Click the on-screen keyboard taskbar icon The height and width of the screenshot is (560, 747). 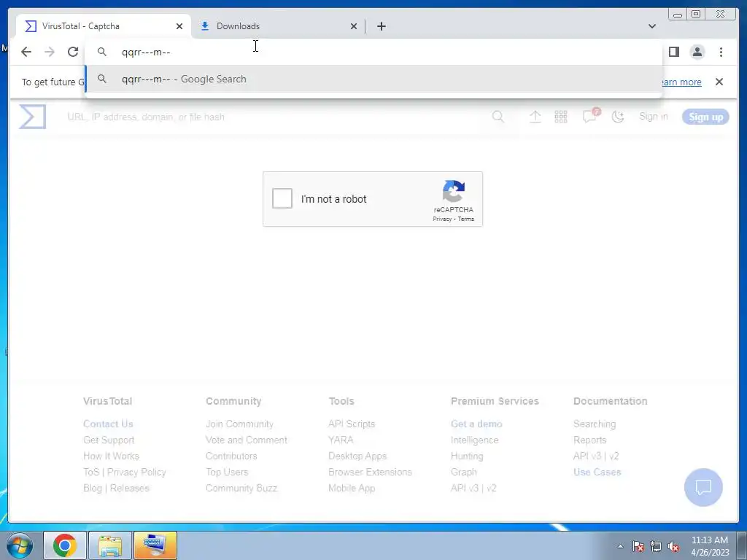tap(155, 545)
